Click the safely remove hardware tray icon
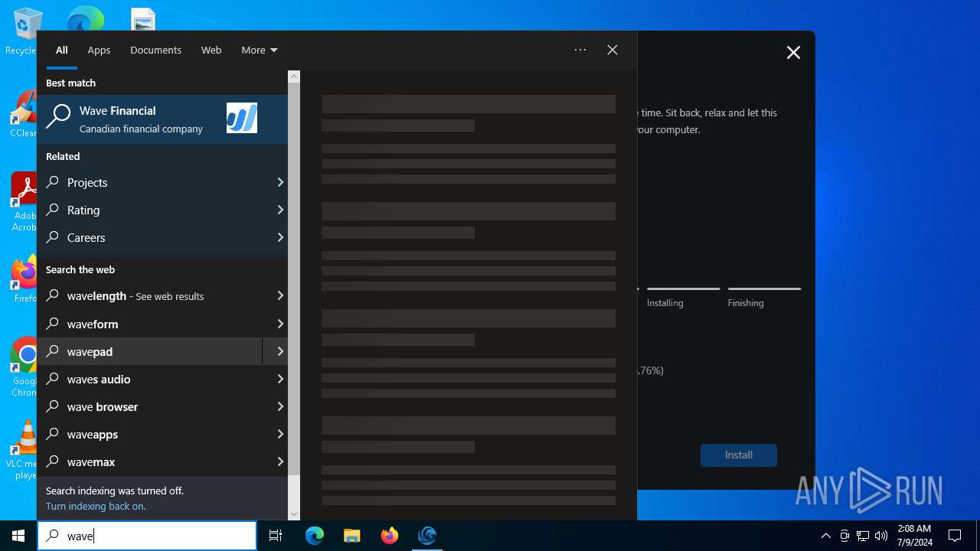This screenshot has width=980, height=551. pyautogui.click(x=844, y=536)
